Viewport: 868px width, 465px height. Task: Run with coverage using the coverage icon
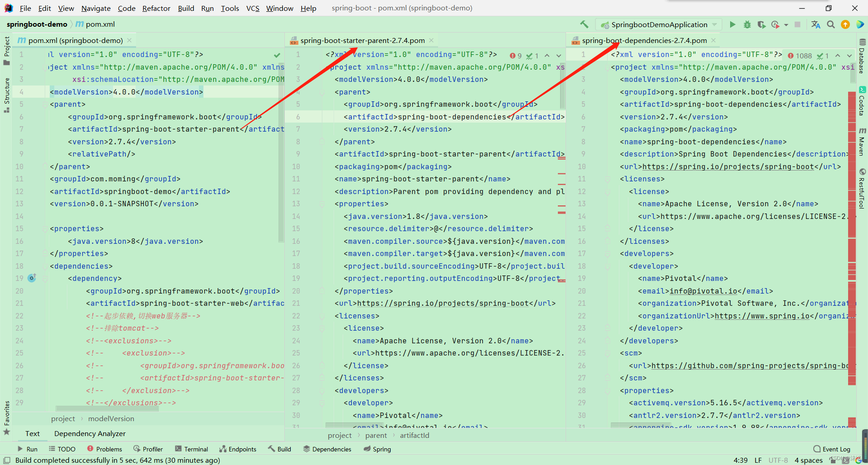pyautogui.click(x=762, y=24)
